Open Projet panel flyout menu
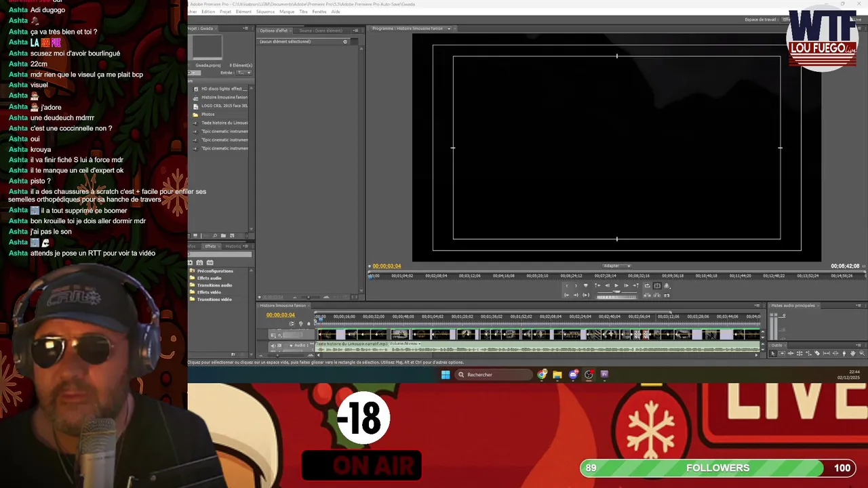868x488 pixels. (x=245, y=28)
